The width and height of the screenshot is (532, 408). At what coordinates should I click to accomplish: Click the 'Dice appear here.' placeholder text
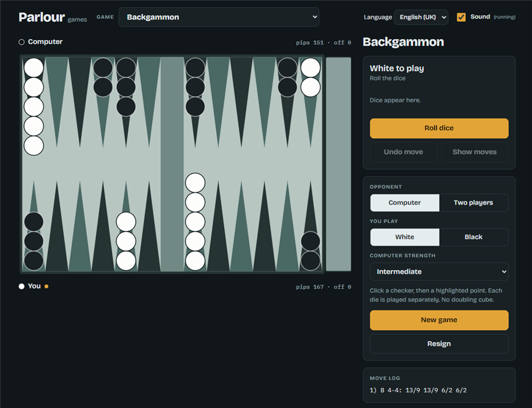(x=395, y=100)
